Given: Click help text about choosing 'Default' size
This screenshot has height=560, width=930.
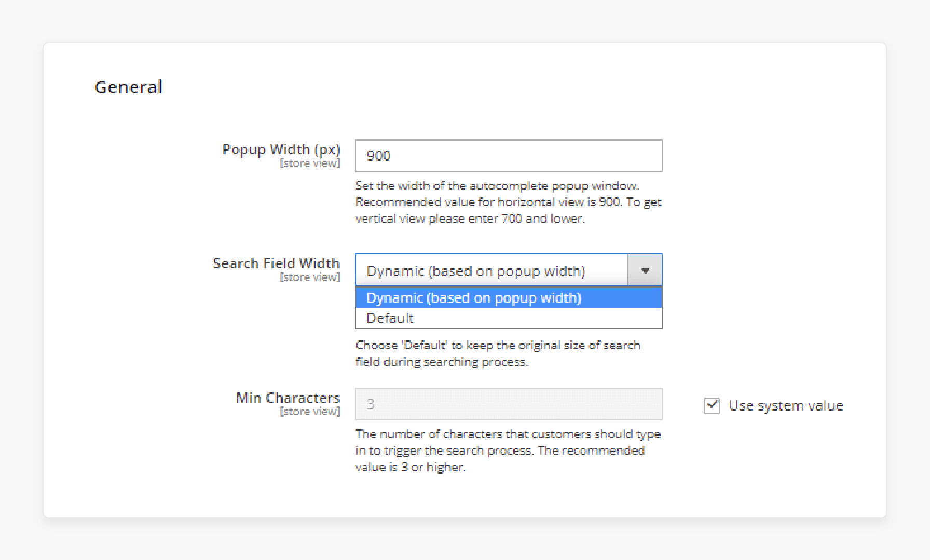Looking at the screenshot, I should (x=498, y=353).
